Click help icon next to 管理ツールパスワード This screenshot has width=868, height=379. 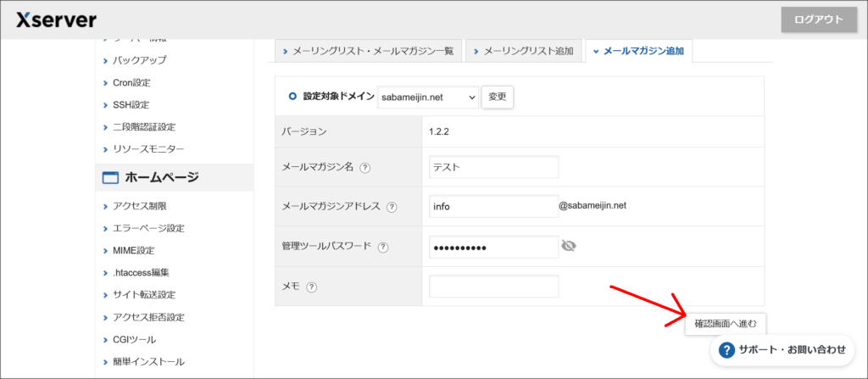point(383,248)
